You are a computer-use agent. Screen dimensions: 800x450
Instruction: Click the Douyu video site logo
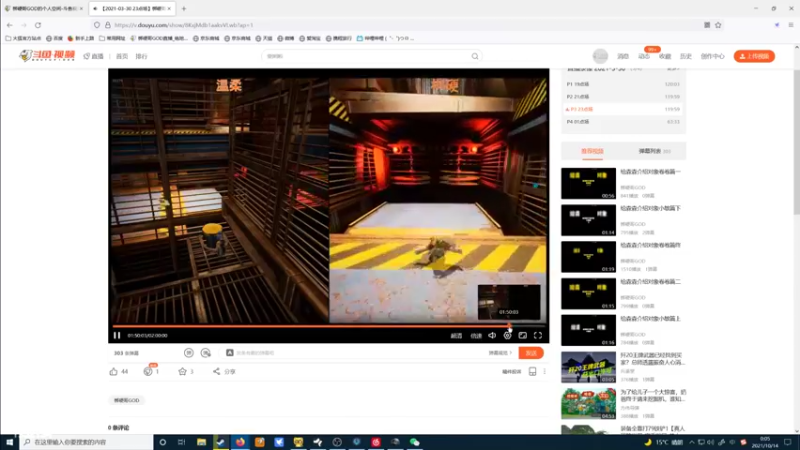[47, 56]
